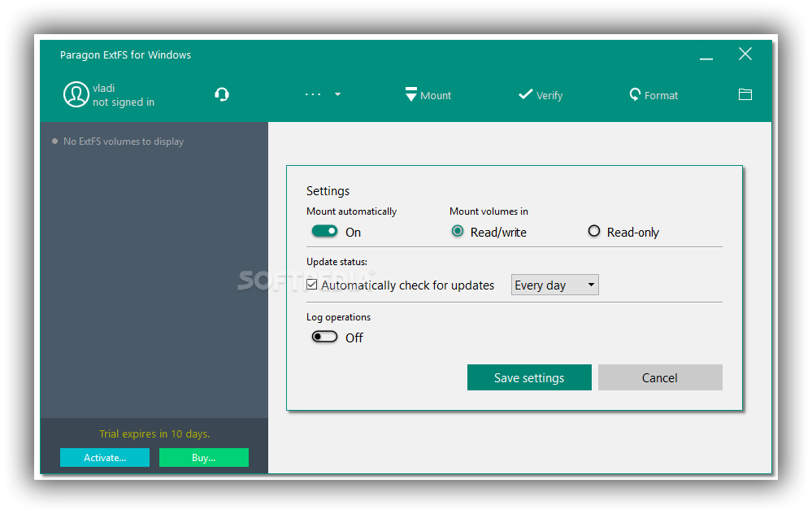Click the Format toolbar button
Viewport: 812px width, 514px height.
[x=654, y=95]
